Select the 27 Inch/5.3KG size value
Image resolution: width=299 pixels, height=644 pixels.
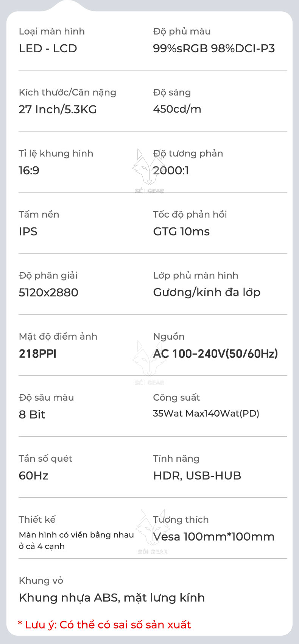58,110
